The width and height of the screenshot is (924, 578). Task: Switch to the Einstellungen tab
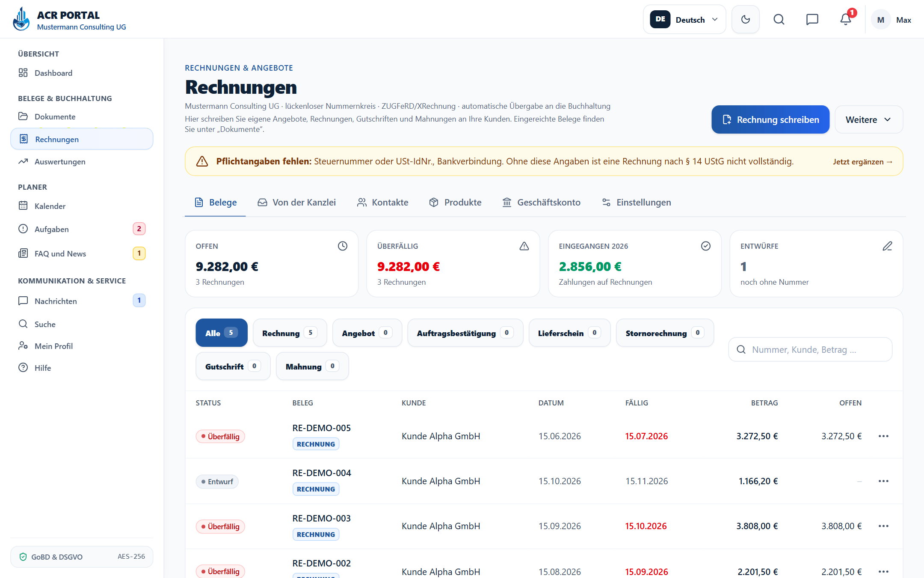coord(636,203)
